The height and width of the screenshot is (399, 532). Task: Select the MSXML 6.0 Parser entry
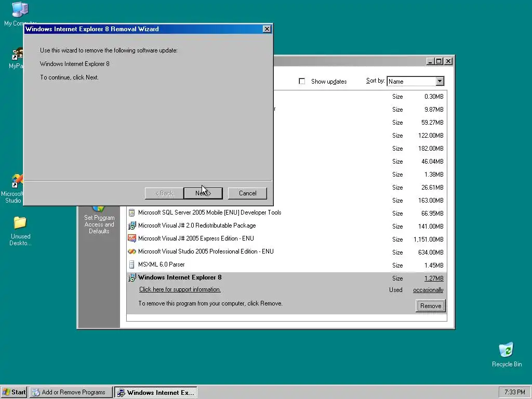161,264
